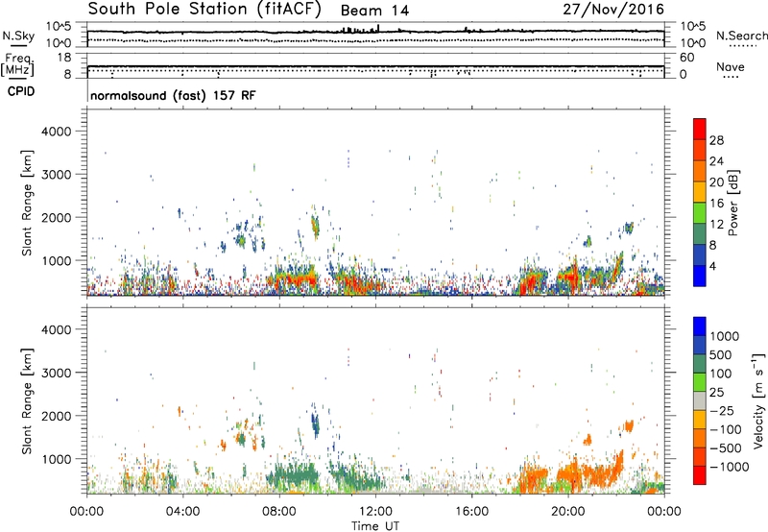Click the 'Time UT' axis label
768x532 pixels.
click(x=375, y=526)
